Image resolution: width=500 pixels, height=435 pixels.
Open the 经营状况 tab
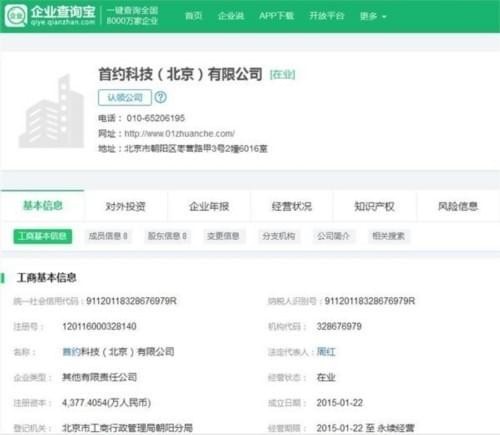click(292, 206)
